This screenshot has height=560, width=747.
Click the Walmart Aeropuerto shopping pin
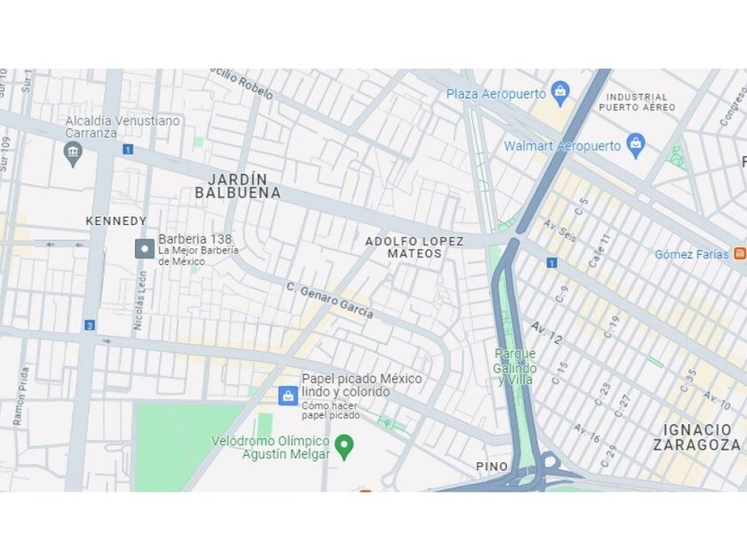[636, 146]
